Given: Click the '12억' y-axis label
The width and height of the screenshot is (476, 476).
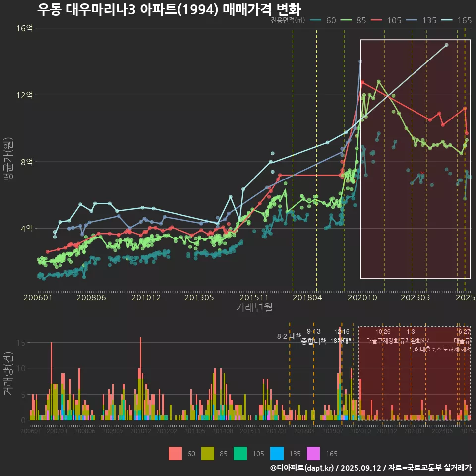Looking at the screenshot, I should click(24, 95).
